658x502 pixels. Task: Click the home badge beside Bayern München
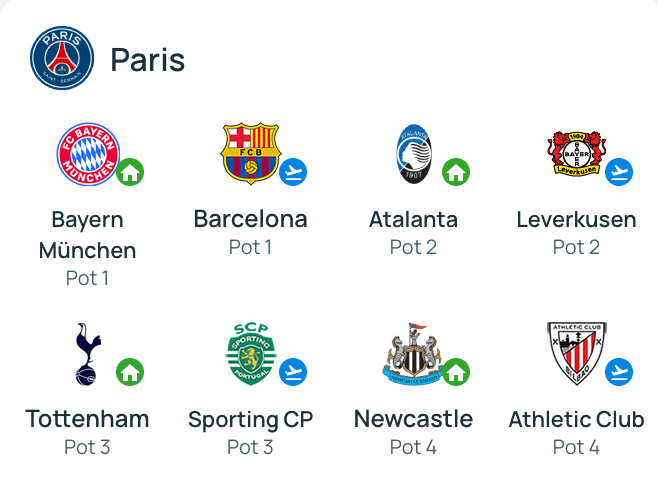[x=129, y=172]
